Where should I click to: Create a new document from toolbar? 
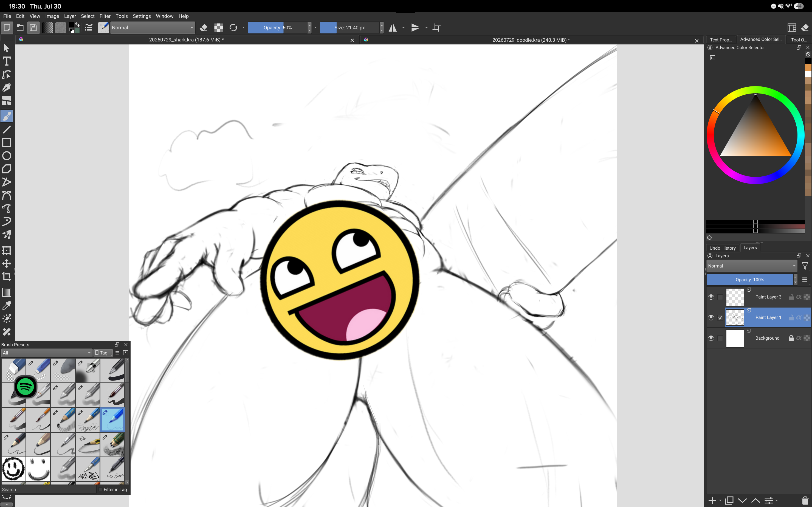pos(7,27)
